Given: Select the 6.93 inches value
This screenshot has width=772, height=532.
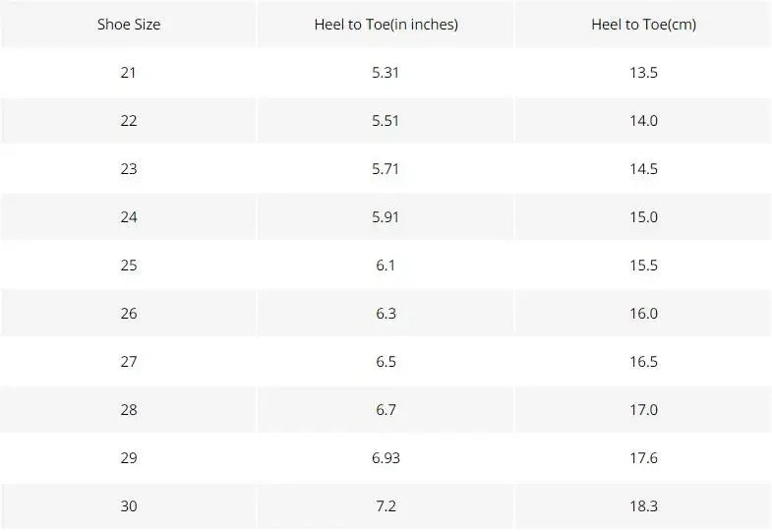Looking at the screenshot, I should (x=386, y=458).
